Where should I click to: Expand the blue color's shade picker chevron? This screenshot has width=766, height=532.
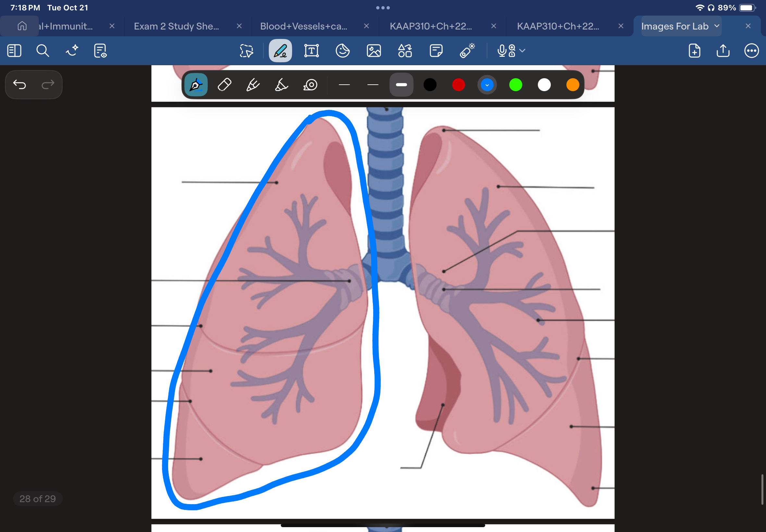pos(487,85)
